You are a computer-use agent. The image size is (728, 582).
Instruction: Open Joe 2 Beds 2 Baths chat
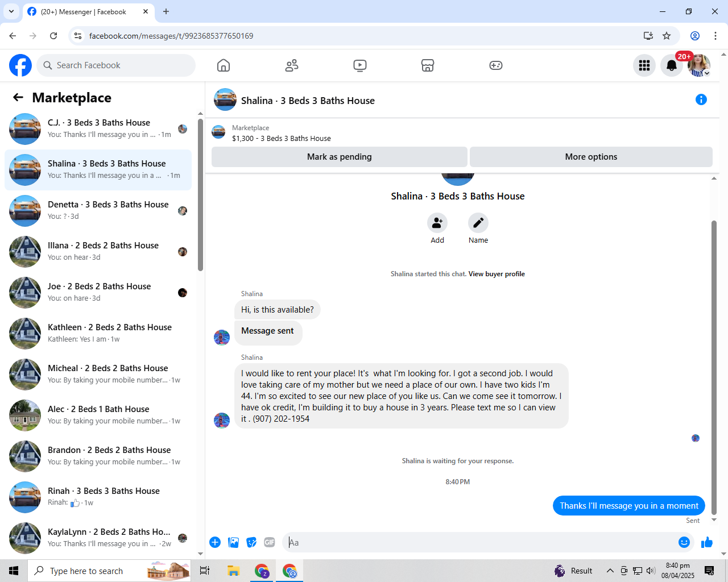tap(98, 293)
